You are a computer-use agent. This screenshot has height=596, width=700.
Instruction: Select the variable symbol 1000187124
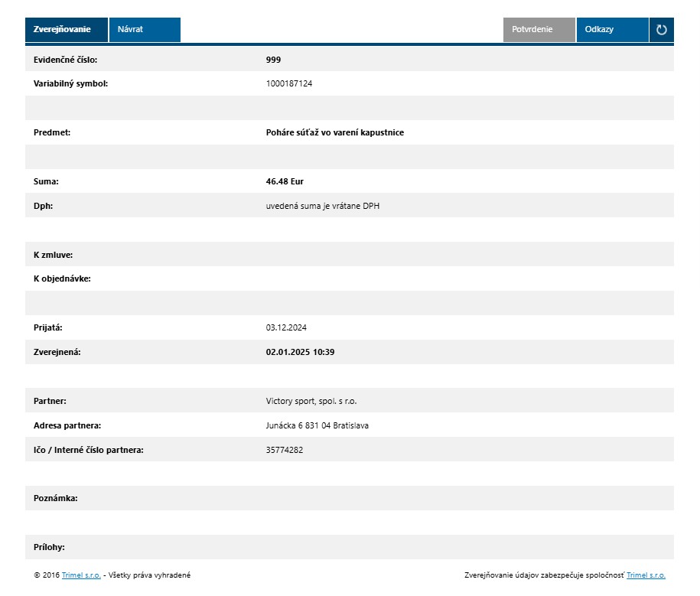click(288, 84)
